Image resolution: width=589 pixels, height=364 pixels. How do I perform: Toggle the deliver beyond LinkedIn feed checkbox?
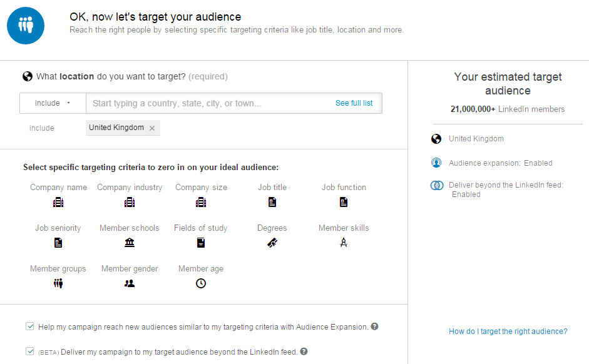(x=30, y=351)
